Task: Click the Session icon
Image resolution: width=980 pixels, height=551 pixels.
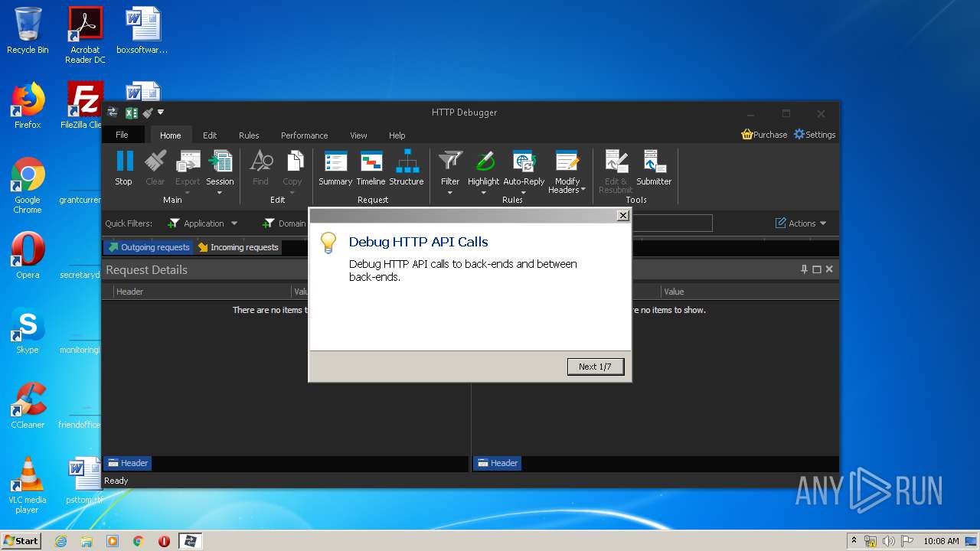Action: (x=220, y=161)
